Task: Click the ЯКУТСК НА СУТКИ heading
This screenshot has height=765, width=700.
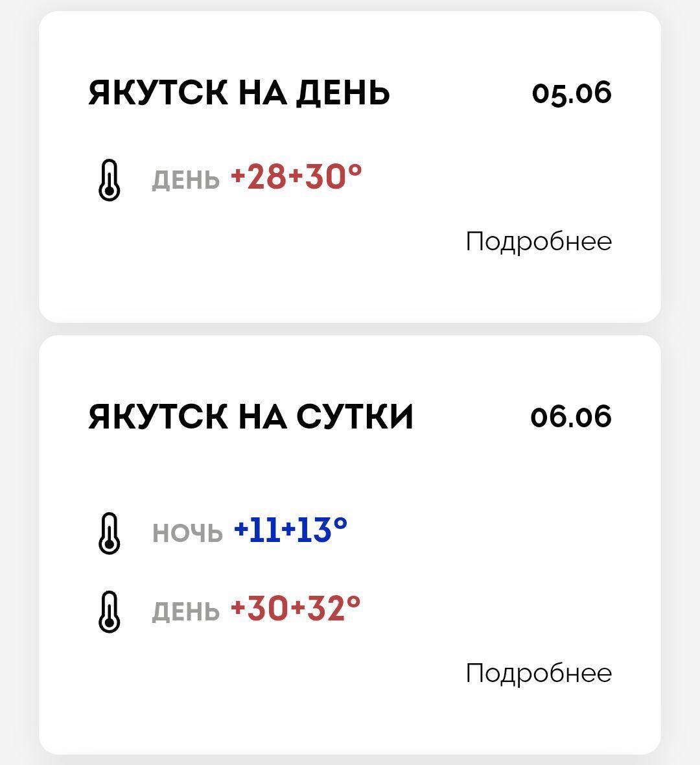Action: (x=251, y=416)
